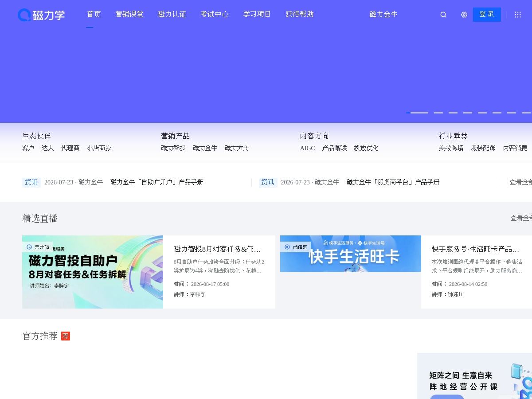Select 磁力金牛 under 营销产品
The height and width of the screenshot is (399, 532).
(x=205, y=148)
